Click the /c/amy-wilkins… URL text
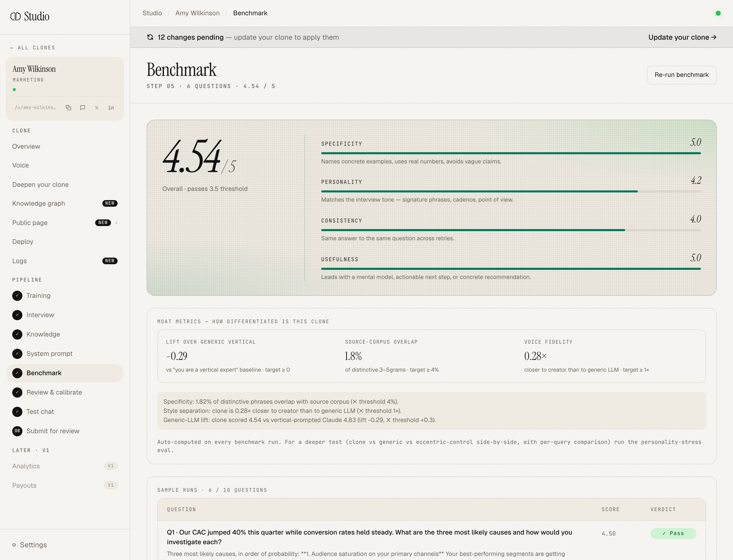Screen dimensions: 733x560 coord(35,107)
